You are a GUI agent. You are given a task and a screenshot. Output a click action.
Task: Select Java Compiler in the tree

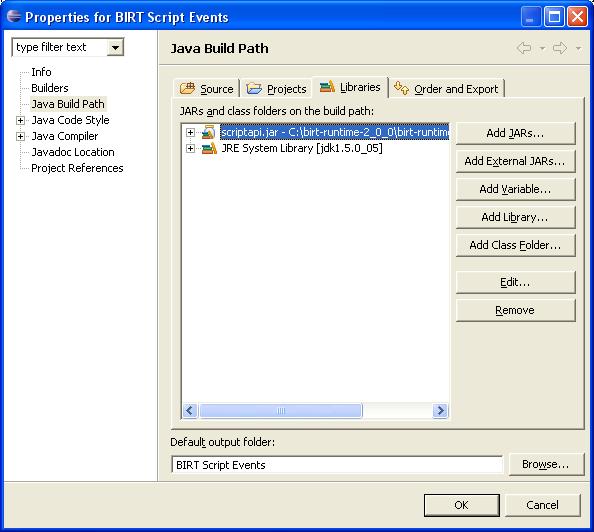[65, 136]
